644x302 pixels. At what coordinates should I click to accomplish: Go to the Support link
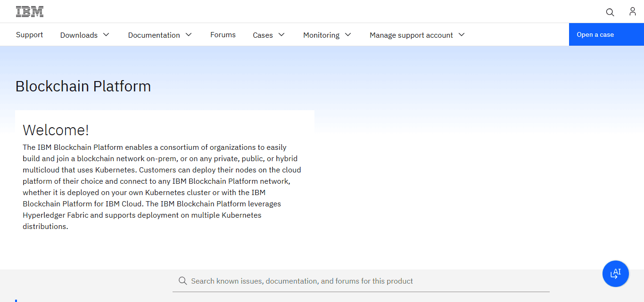(x=29, y=35)
